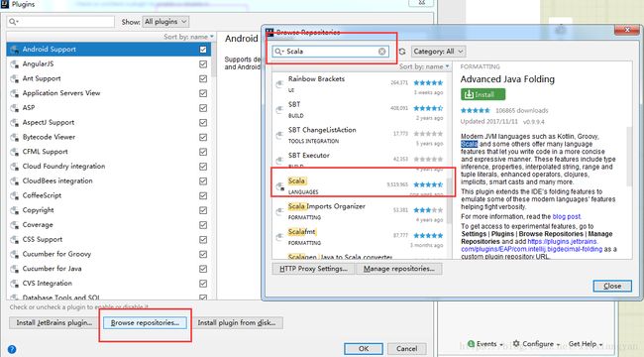Viewport: 644px width, 357px height.
Task: Select the Scala Languages plugin row
Action: point(361,185)
